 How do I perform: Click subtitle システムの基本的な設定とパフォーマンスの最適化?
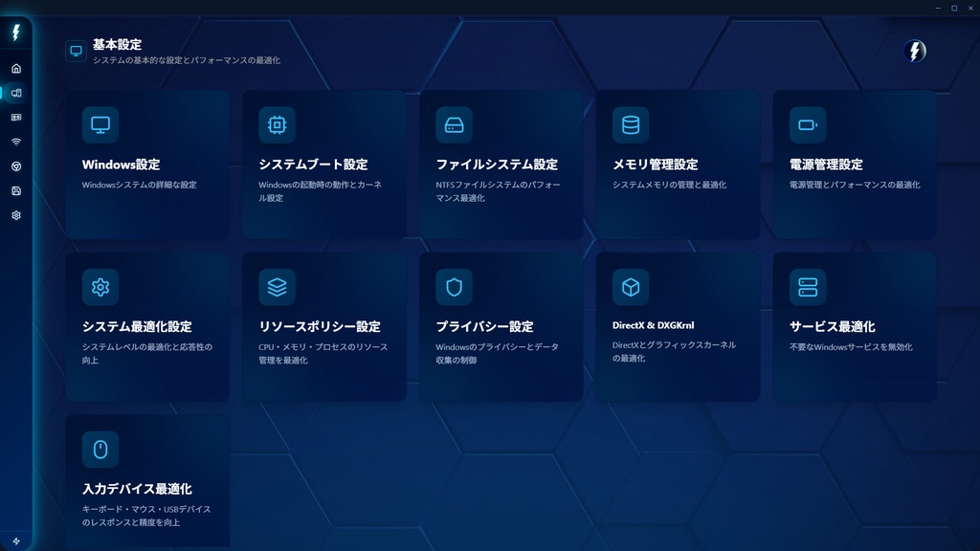187,60
